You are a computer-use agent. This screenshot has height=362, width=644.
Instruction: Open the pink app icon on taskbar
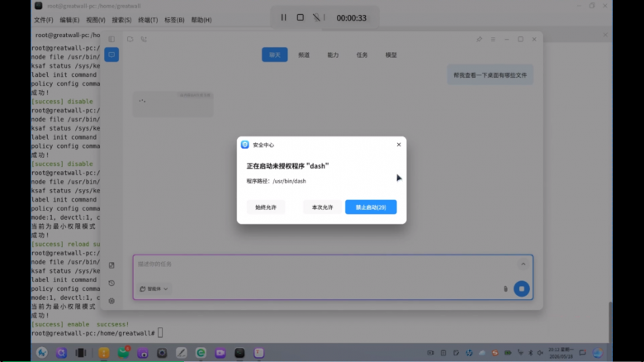click(x=258, y=353)
